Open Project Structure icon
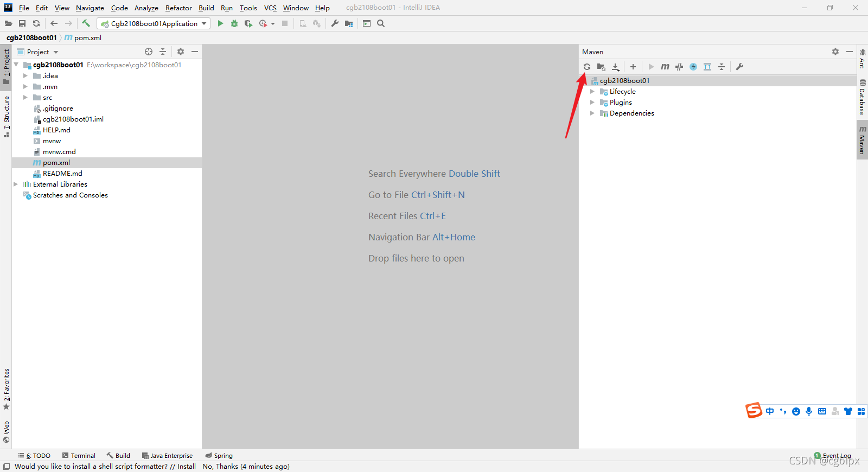This screenshot has height=472, width=868. click(x=349, y=23)
